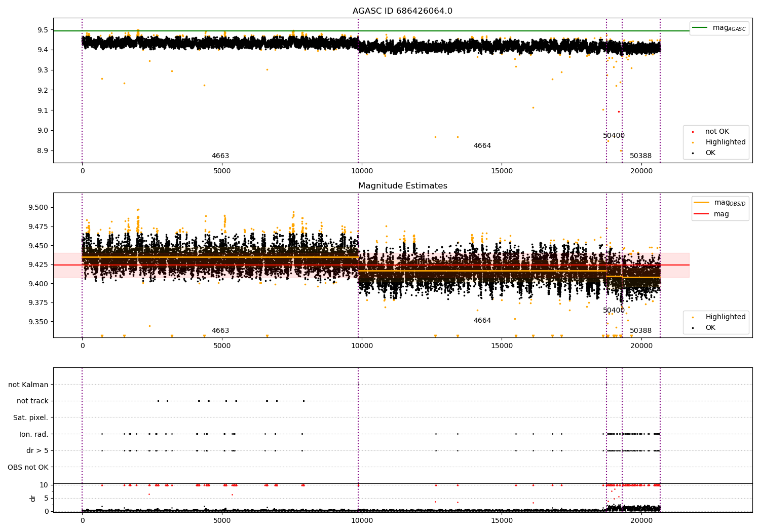
Task: Click red line sample beside 'mag' legend entry
Action: (x=702, y=214)
